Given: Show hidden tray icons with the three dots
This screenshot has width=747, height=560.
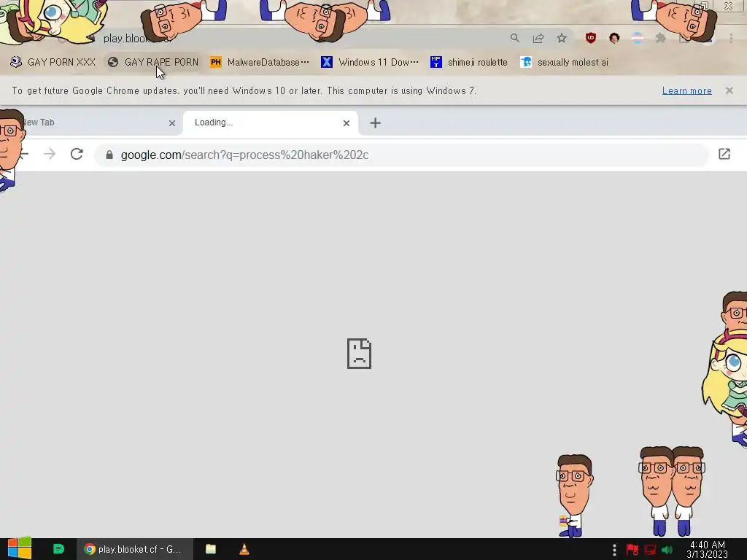Looking at the screenshot, I should pos(614,550).
